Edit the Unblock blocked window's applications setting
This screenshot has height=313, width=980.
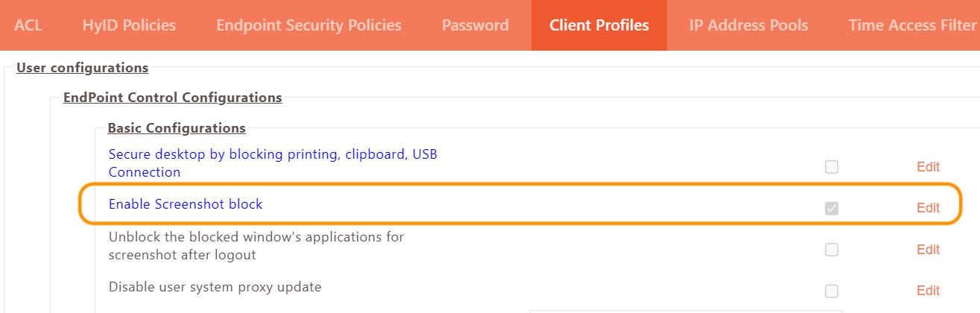928,250
